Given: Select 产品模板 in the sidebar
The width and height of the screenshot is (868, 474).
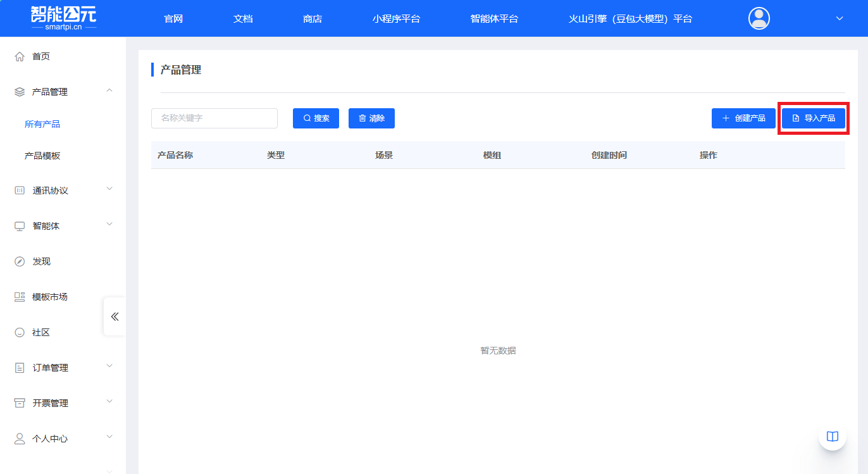Looking at the screenshot, I should pos(42,156).
